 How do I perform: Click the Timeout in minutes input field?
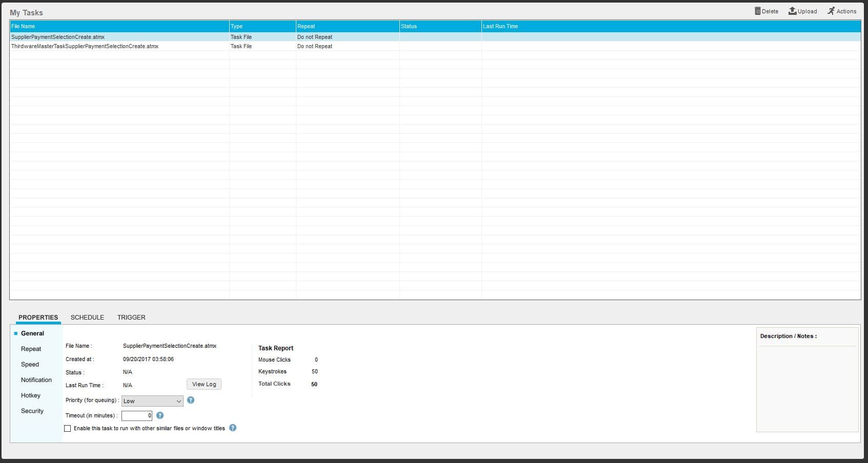137,415
